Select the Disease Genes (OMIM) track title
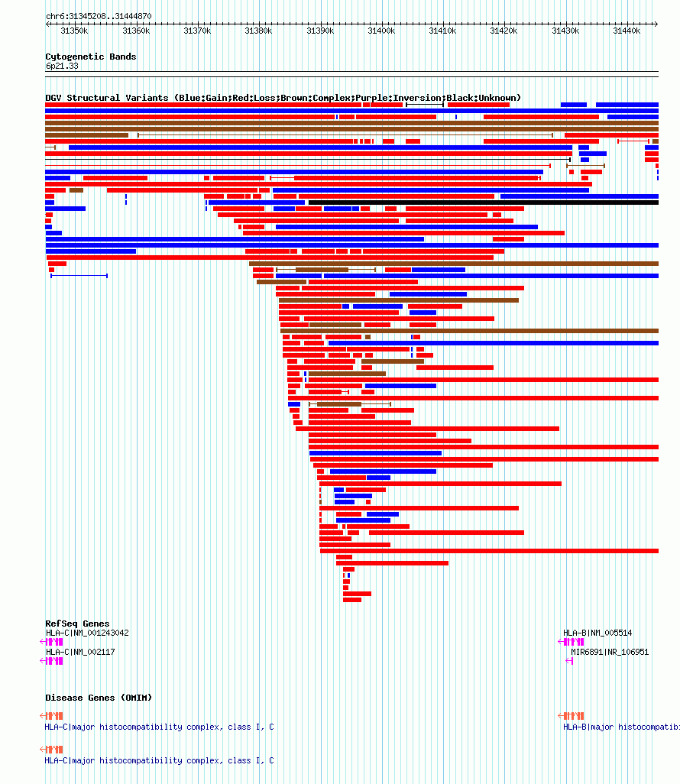Screen dimensions: 680x784 coord(99,698)
